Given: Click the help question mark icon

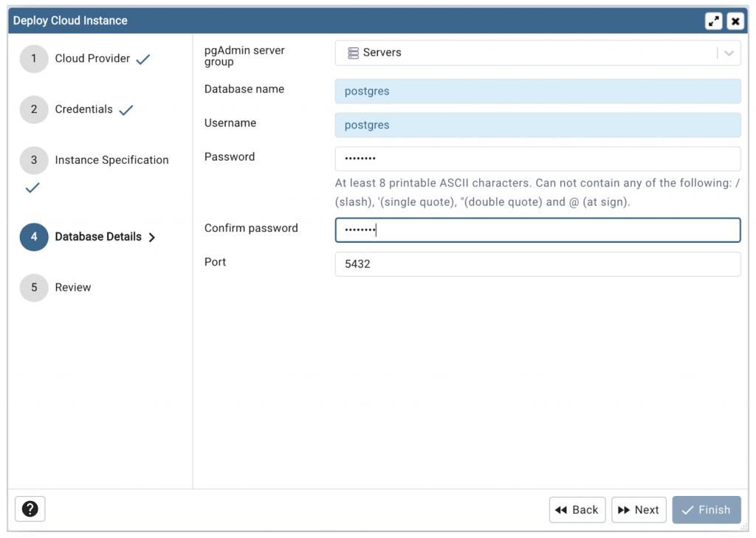Looking at the screenshot, I should click(x=30, y=508).
